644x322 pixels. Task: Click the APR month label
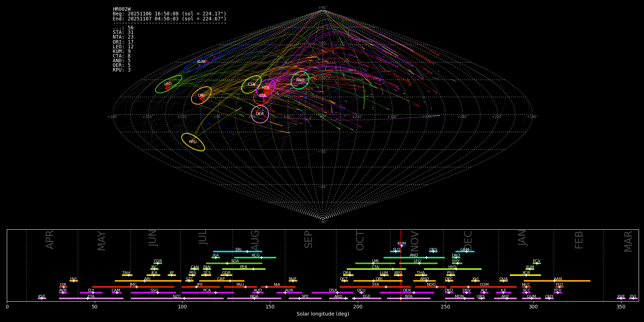(x=50, y=240)
